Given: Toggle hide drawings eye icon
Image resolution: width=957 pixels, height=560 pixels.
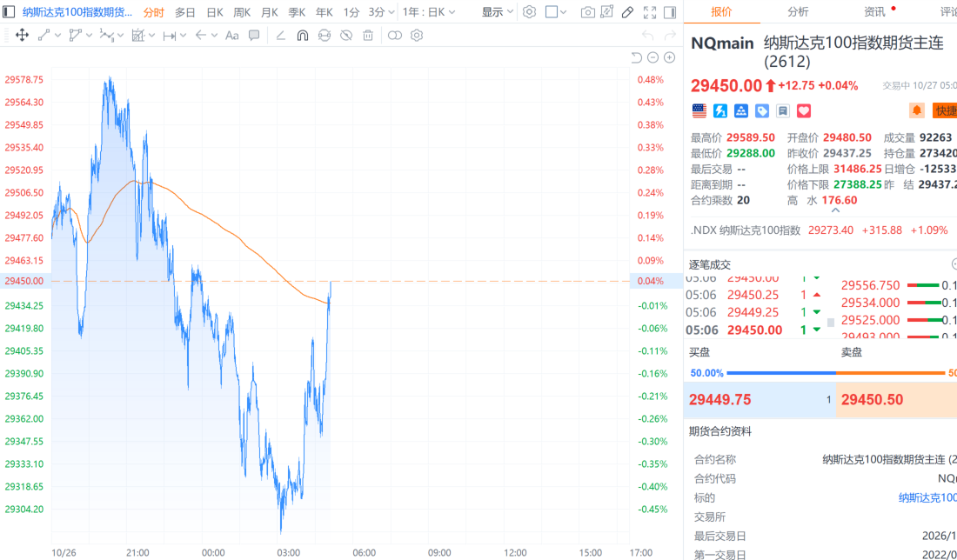Looking at the screenshot, I should (346, 36).
